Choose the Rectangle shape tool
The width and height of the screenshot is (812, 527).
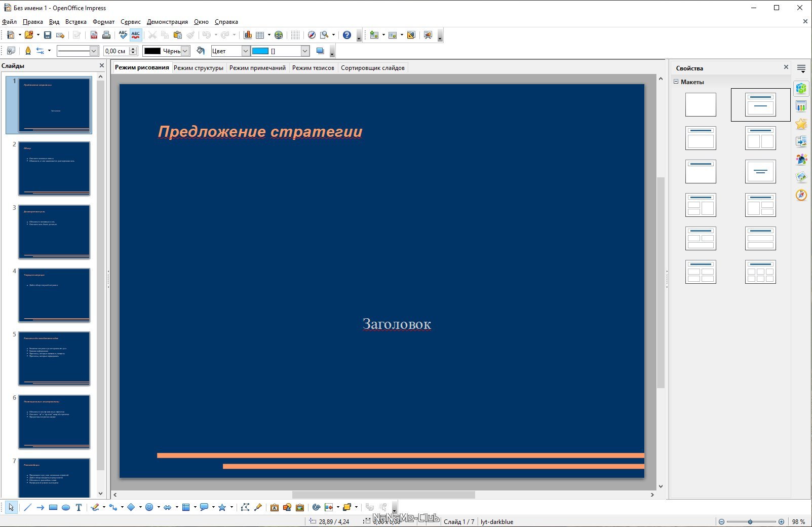click(53, 507)
